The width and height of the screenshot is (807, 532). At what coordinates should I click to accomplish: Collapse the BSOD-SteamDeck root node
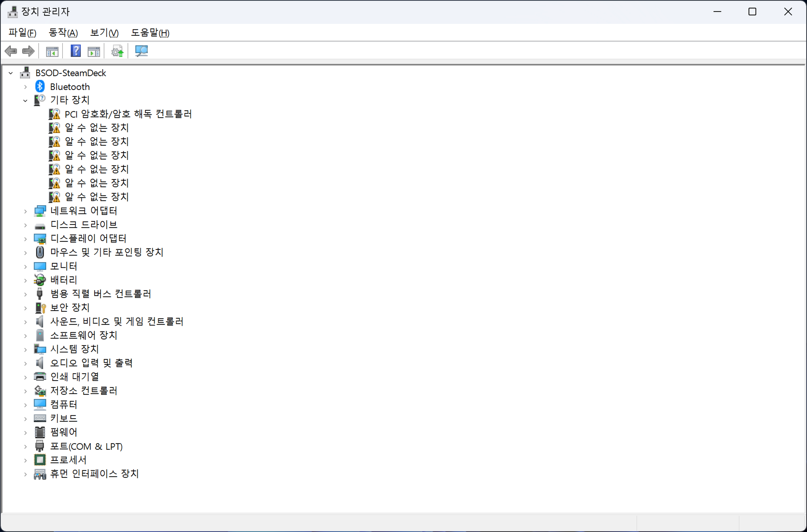tap(11, 73)
